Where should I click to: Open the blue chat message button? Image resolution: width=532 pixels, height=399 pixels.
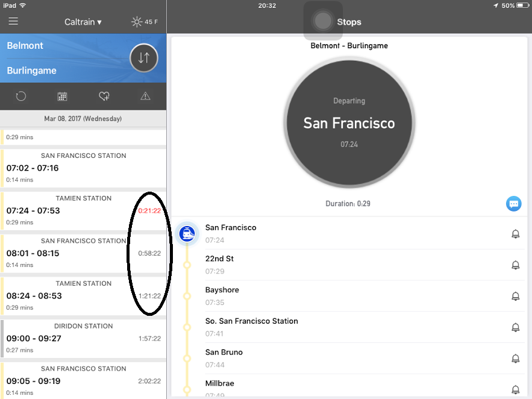(x=514, y=204)
